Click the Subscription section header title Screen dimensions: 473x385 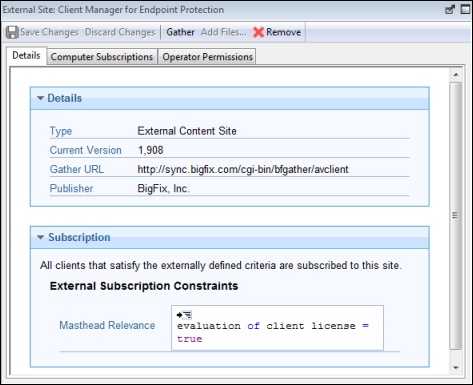click(79, 237)
